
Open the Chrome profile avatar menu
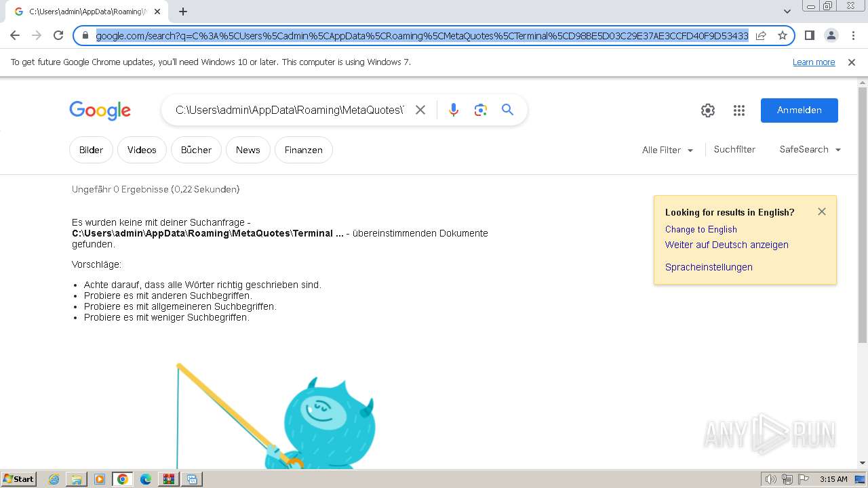click(831, 35)
